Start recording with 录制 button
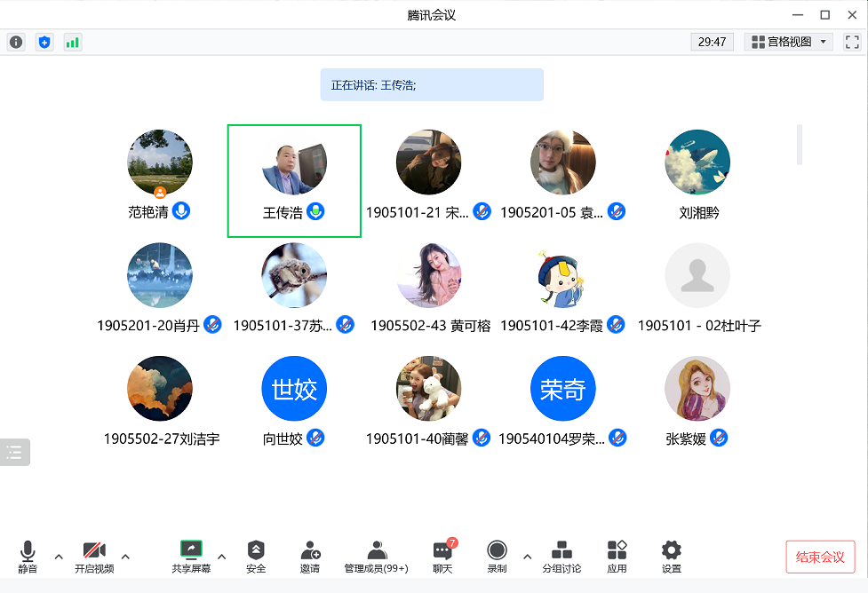 tap(497, 556)
